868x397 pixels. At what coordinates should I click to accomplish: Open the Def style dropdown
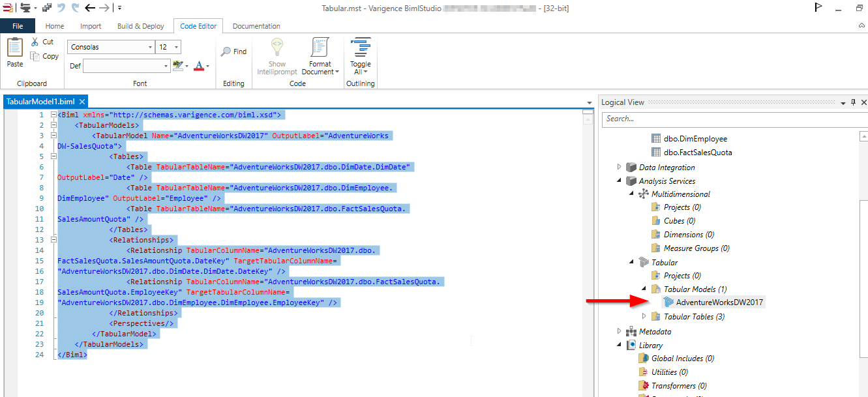(x=166, y=66)
